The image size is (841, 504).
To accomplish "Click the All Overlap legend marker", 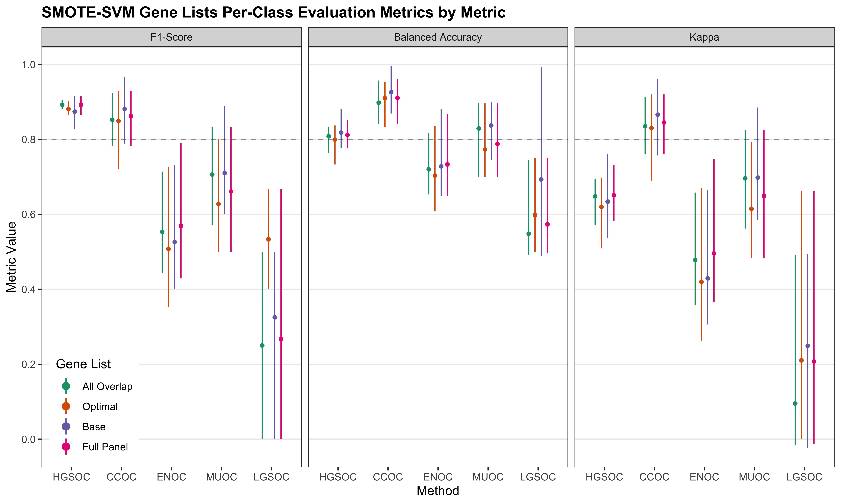I will (66, 386).
